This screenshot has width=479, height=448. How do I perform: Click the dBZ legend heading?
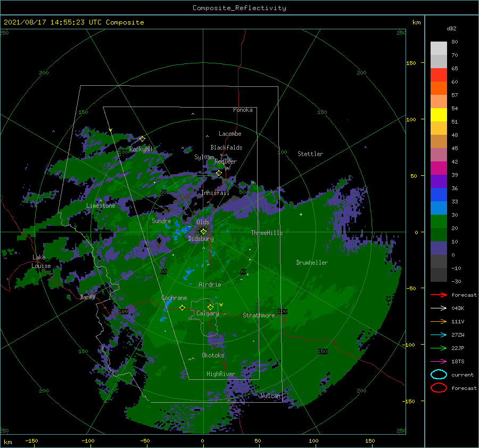pos(451,28)
